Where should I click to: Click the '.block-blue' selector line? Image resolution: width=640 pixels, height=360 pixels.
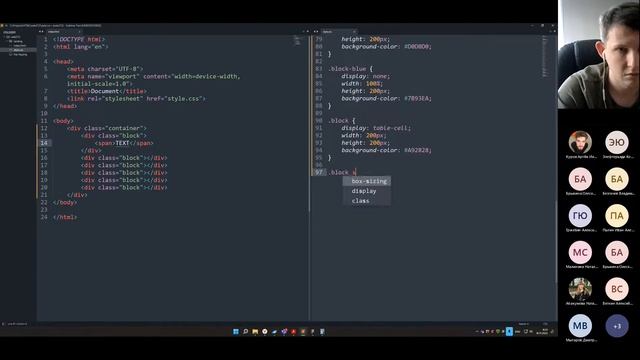point(350,69)
